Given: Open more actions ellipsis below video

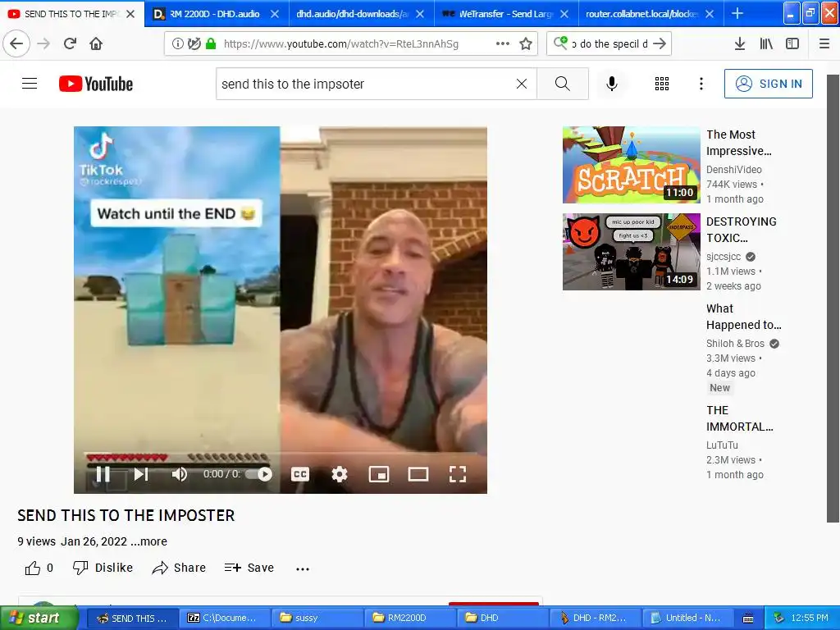Looking at the screenshot, I should pos(303,569).
